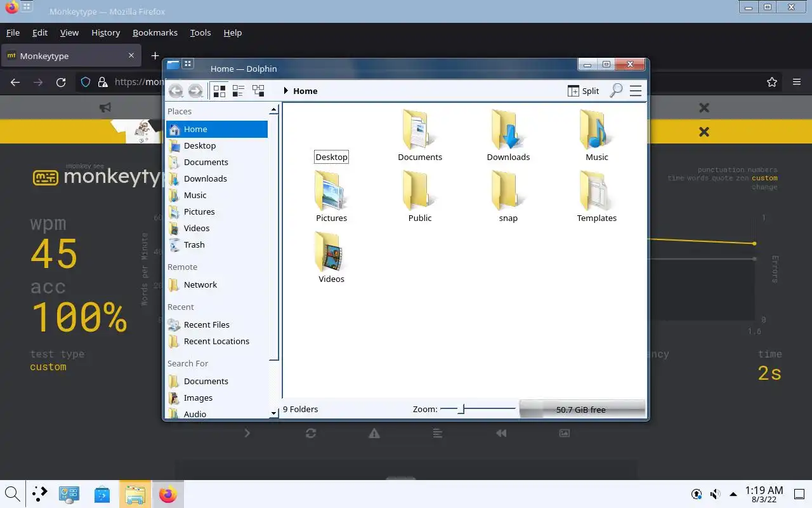The height and width of the screenshot is (508, 812).
Task: Open a new Firefox tab
Action: click(155, 56)
